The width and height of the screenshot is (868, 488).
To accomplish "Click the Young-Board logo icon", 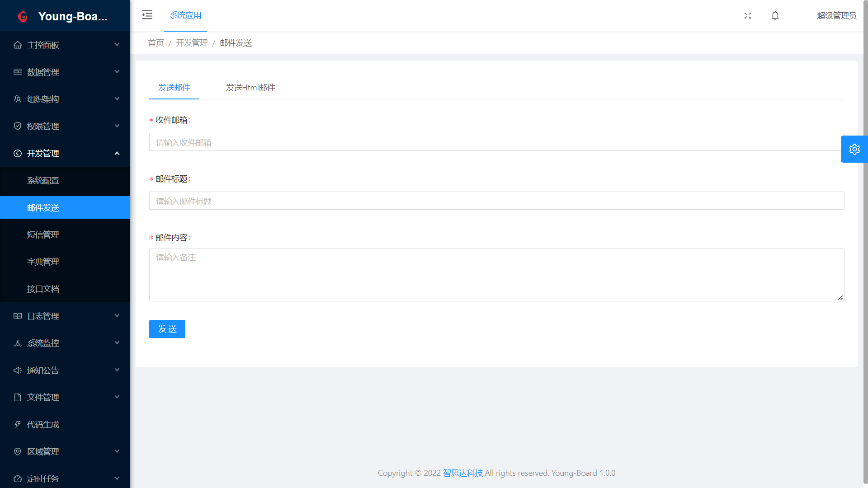I will tap(23, 17).
